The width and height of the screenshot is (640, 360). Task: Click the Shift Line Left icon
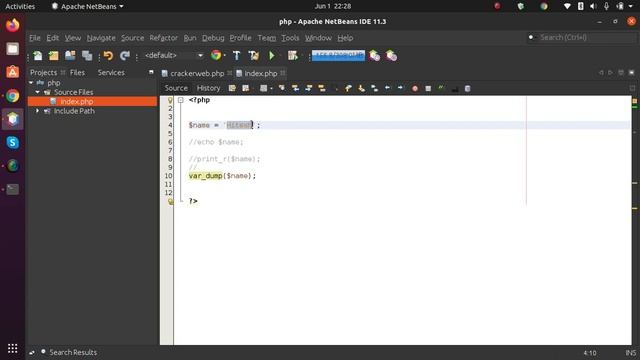pyautogui.click(x=387, y=88)
